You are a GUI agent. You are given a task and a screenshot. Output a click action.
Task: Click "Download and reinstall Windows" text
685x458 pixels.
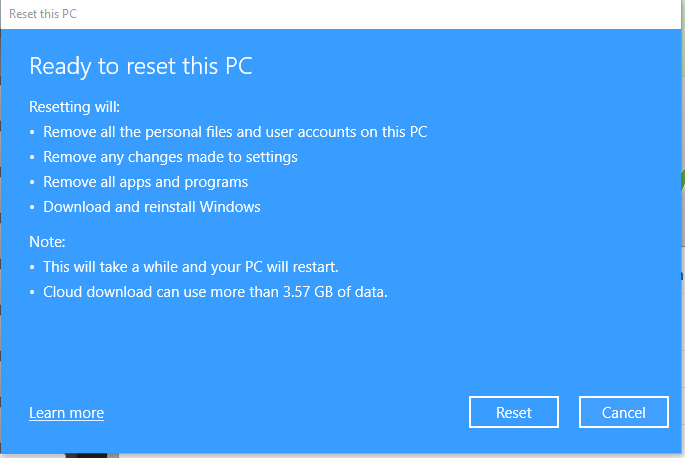tap(151, 207)
